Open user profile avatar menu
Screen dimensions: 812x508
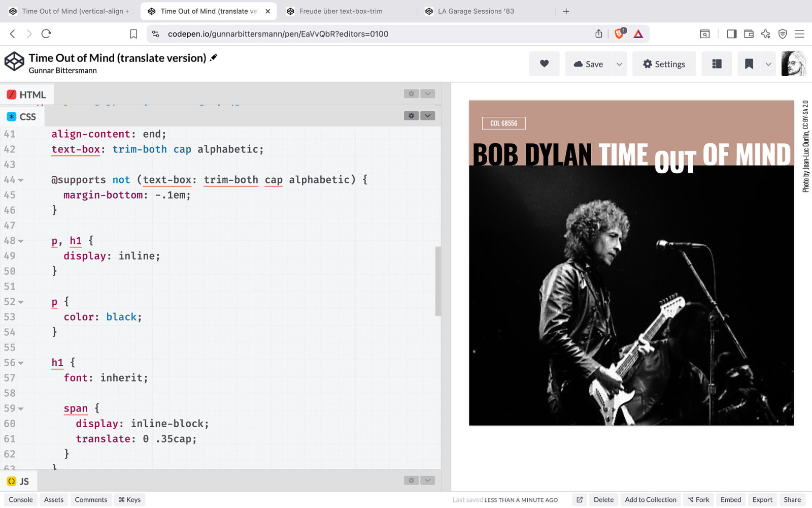pyautogui.click(x=794, y=64)
